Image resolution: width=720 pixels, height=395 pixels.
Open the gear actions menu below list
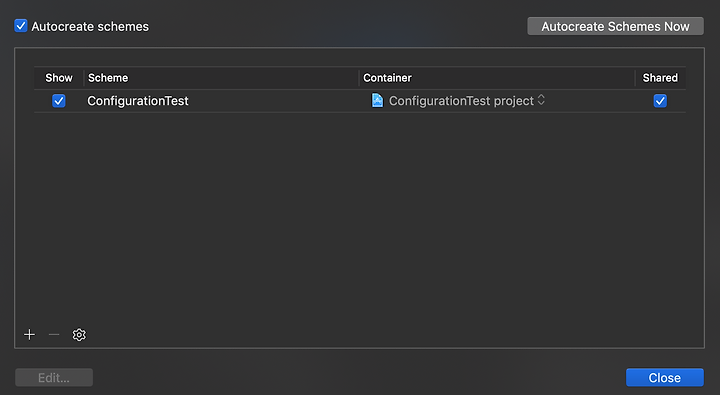[x=79, y=335]
